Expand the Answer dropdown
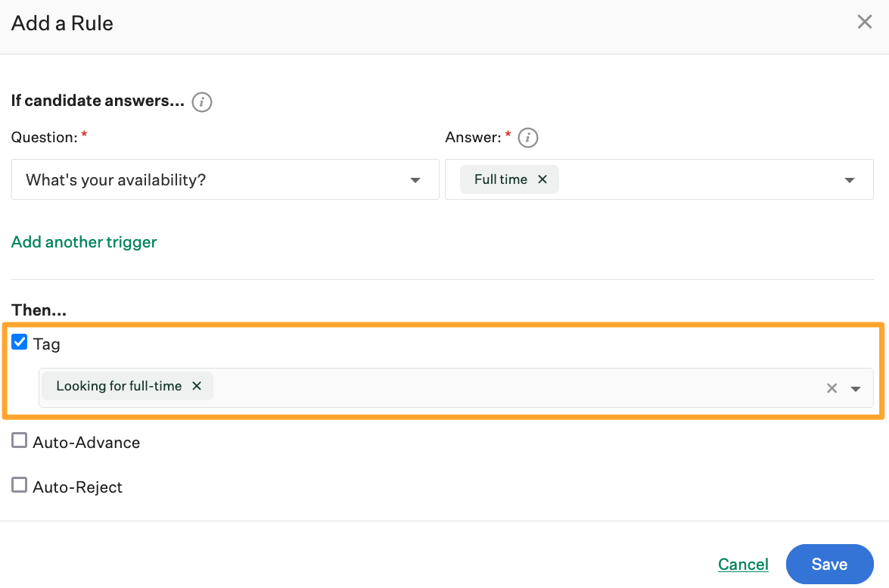889x588 pixels. [x=848, y=179]
